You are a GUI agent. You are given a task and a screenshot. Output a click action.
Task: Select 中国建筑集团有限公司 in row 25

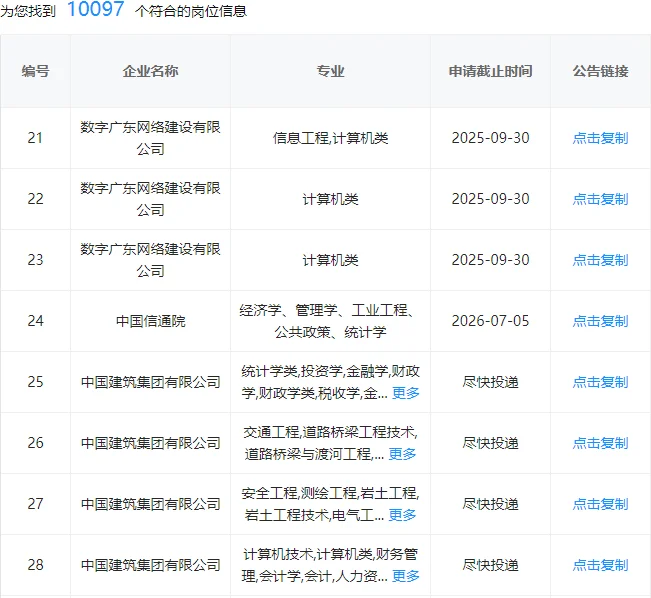tap(150, 382)
